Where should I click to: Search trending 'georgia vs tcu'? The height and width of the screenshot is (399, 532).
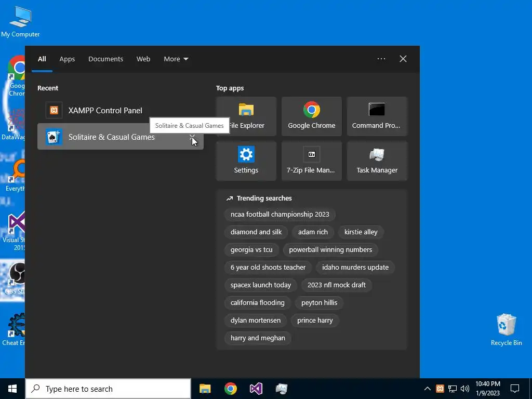251,250
